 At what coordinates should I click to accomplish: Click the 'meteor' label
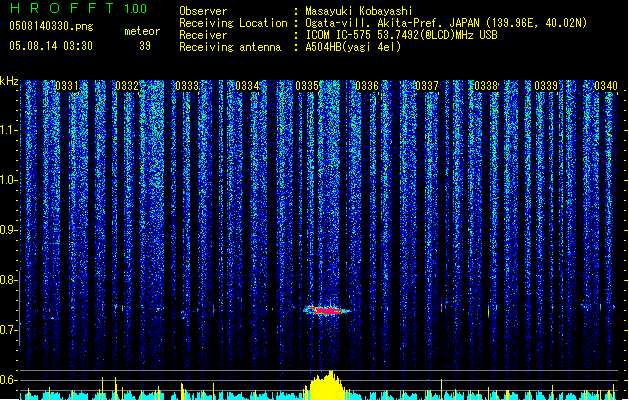tap(142, 31)
